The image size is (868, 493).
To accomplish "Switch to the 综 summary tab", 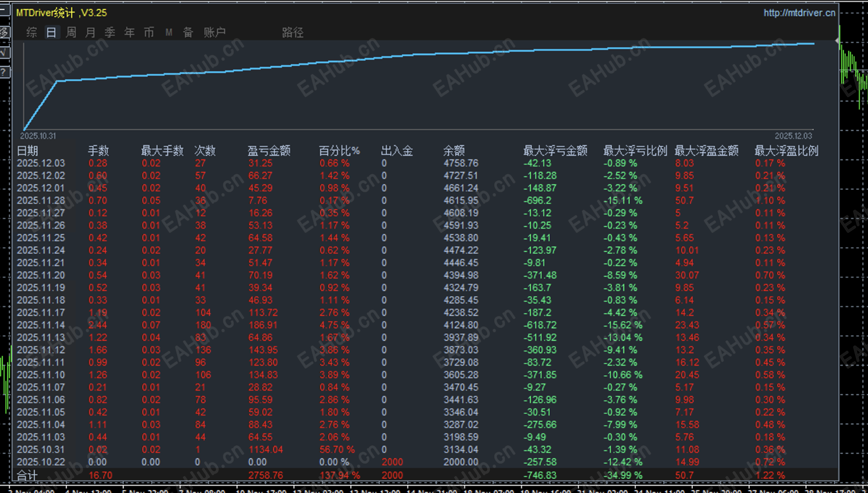I will point(32,33).
